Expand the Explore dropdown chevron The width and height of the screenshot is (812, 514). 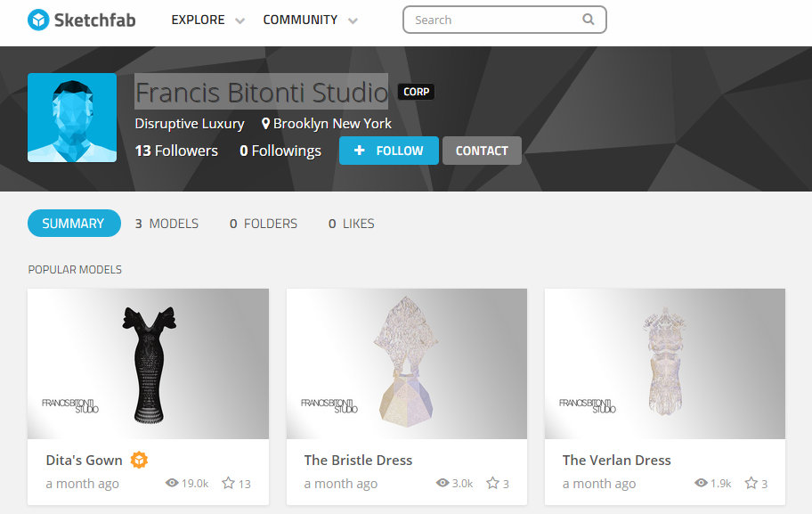240,20
